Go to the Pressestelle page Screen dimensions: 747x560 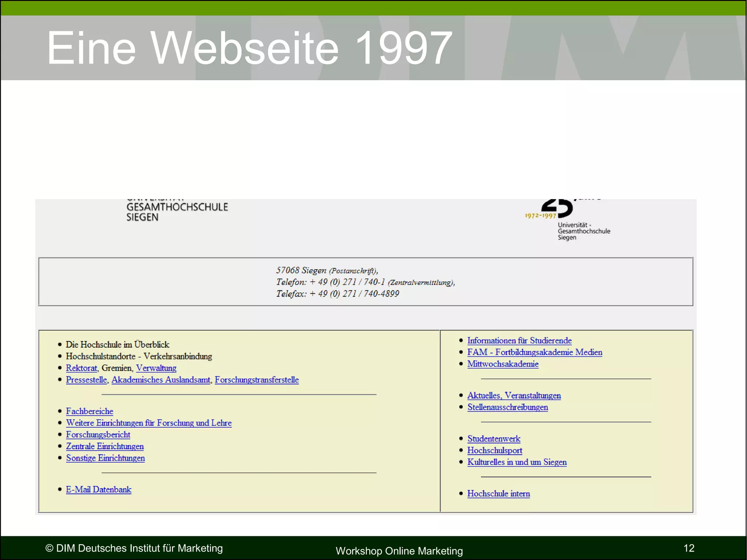tap(86, 380)
